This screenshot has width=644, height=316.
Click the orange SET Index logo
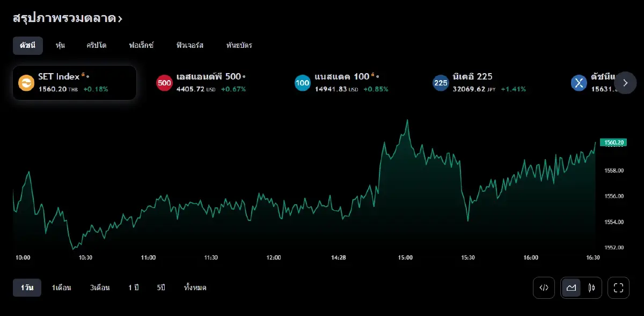pos(26,83)
